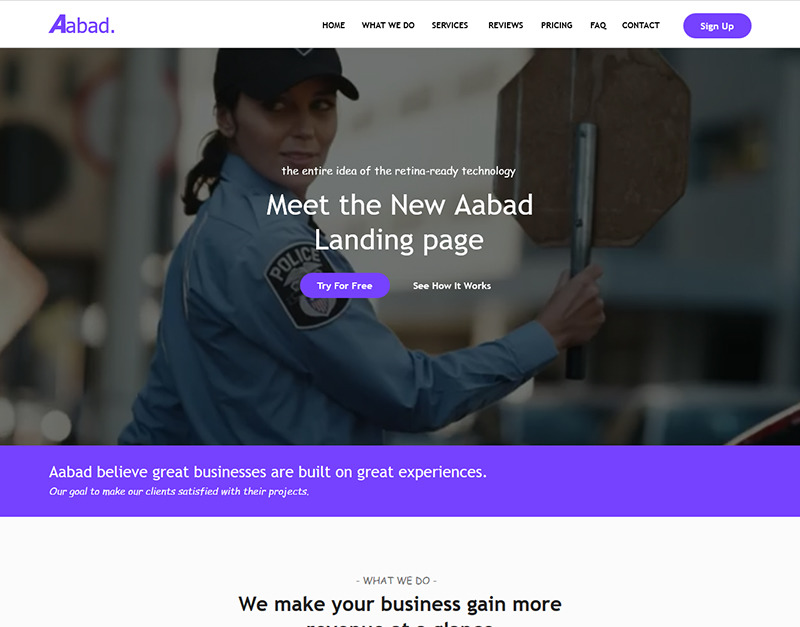Click the Meet the New Aabad headline
The width and height of the screenshot is (800, 627).
tap(399, 222)
